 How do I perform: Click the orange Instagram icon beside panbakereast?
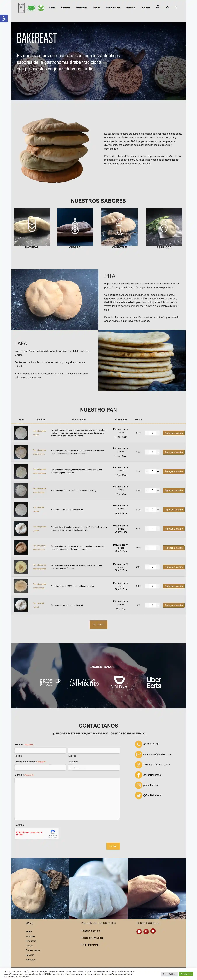[138, 785]
